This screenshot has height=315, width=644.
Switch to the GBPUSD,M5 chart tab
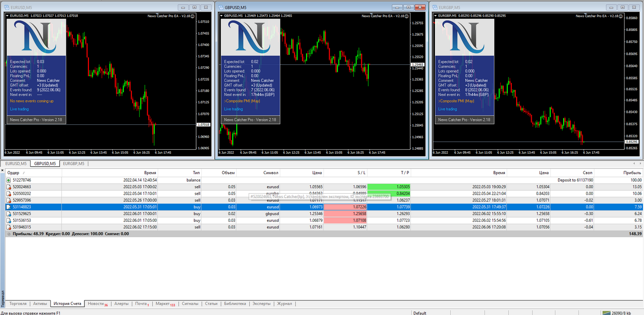click(x=45, y=163)
